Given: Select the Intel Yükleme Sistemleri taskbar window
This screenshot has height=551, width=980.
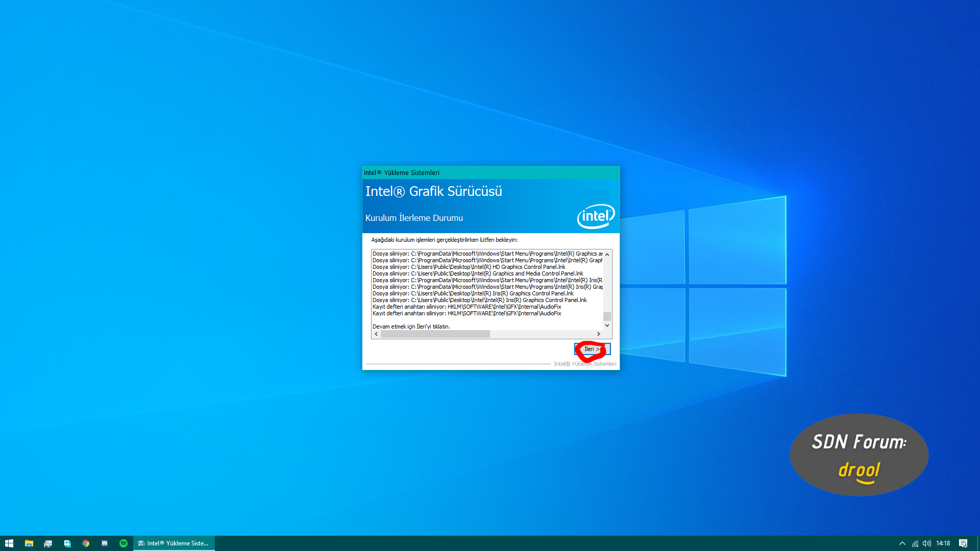Looking at the screenshot, I should click(174, 543).
